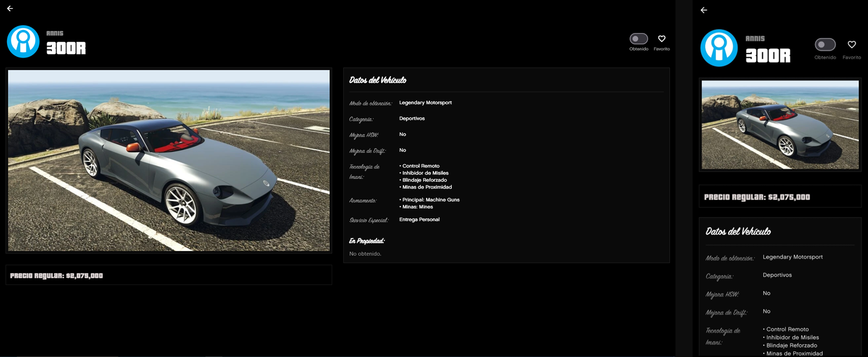868x357 pixels.
Task: Click Precio Regular $2,075,000 in left panel
Action: (57, 276)
